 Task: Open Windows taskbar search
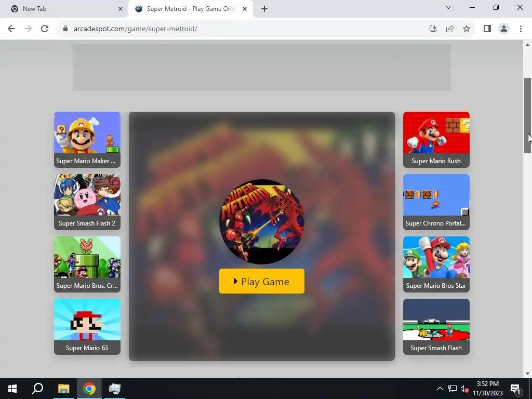[x=37, y=389]
